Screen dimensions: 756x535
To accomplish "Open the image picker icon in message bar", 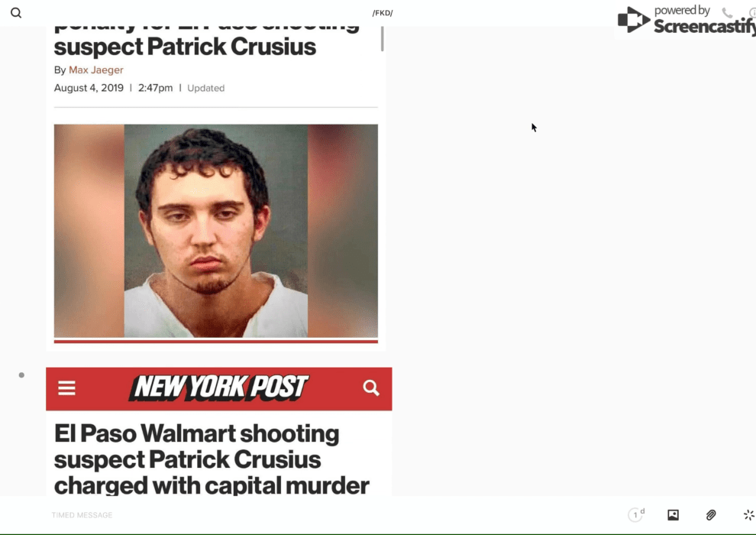I will pyautogui.click(x=673, y=515).
